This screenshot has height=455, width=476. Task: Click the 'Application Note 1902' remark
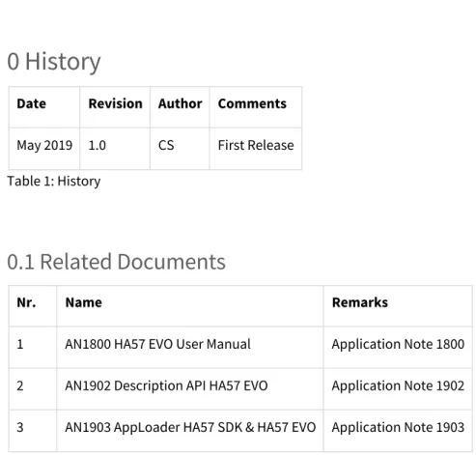[x=398, y=386]
